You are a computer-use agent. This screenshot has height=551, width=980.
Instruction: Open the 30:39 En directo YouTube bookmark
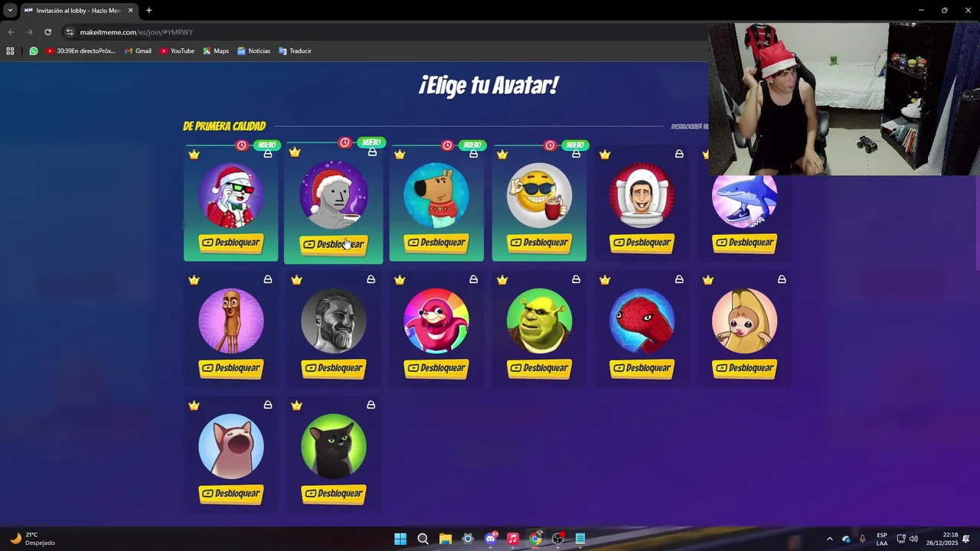[80, 51]
